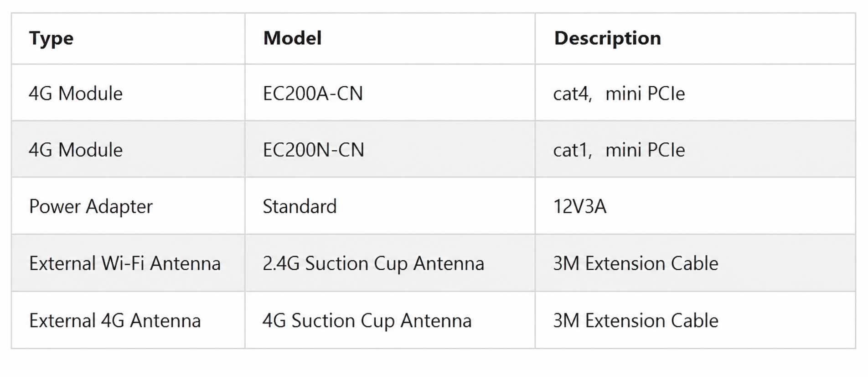Click the Type column header
Viewport: 868px width, 377px height.
pyautogui.click(x=51, y=38)
